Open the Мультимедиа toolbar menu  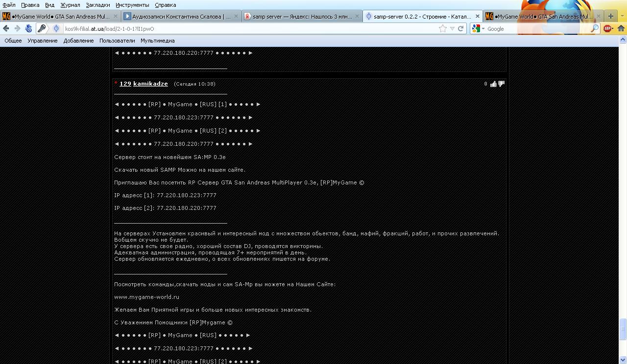pyautogui.click(x=158, y=41)
